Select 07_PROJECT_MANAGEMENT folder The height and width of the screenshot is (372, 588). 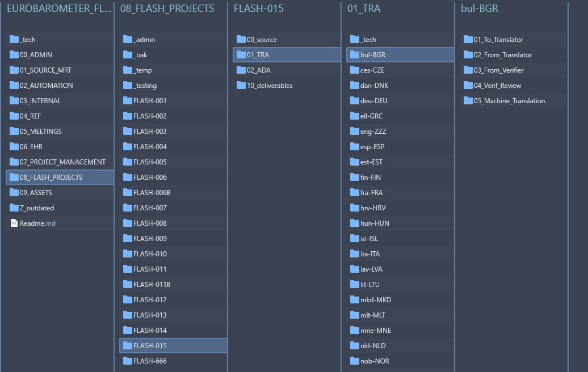(x=60, y=162)
